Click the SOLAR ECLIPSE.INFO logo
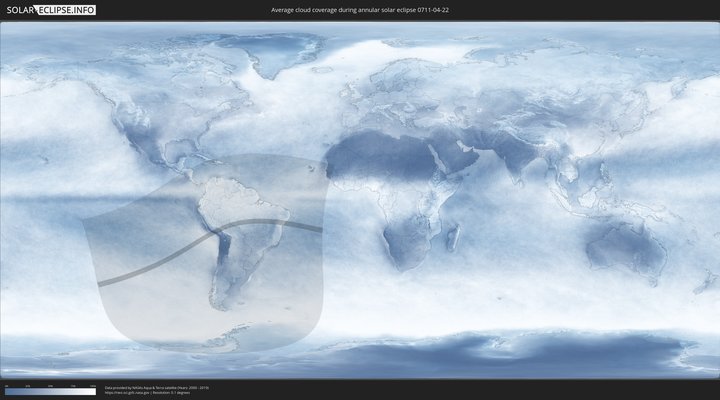This screenshot has height=400, width=720. pyautogui.click(x=50, y=10)
